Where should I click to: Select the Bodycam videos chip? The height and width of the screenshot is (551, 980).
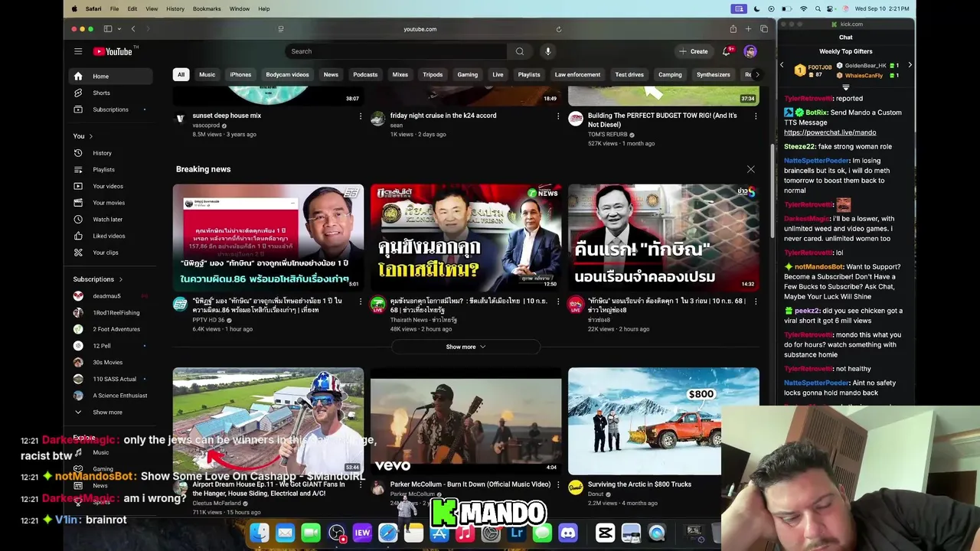pyautogui.click(x=287, y=74)
